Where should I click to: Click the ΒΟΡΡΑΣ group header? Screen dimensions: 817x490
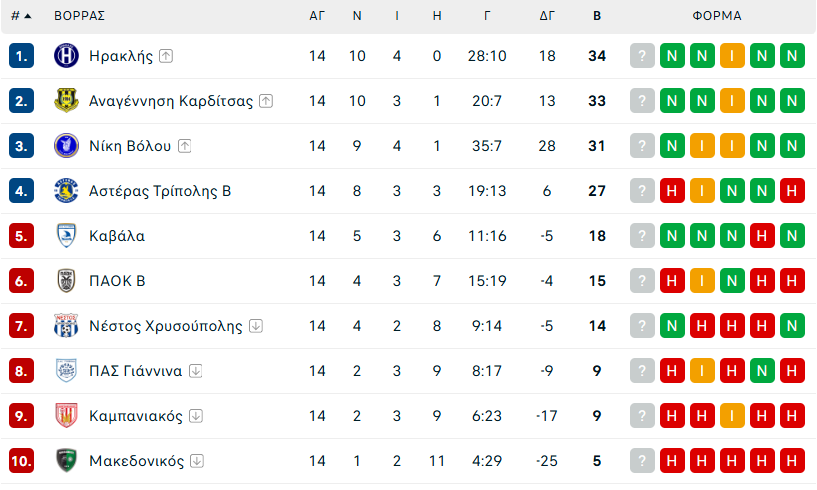pos(80,16)
